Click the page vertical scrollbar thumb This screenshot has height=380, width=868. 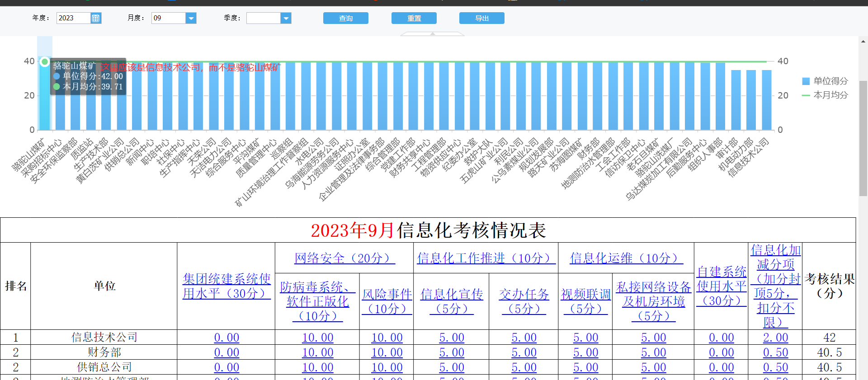point(863,138)
